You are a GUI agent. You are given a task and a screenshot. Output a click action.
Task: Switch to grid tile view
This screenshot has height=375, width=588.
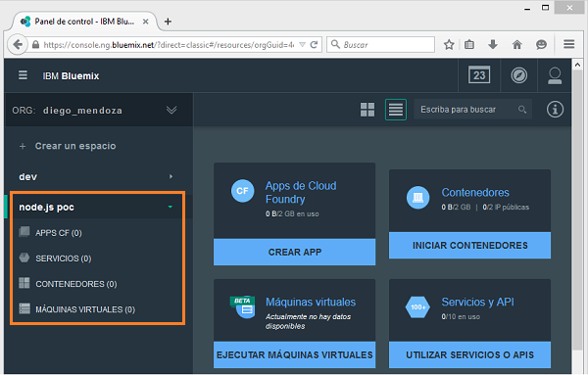click(367, 110)
